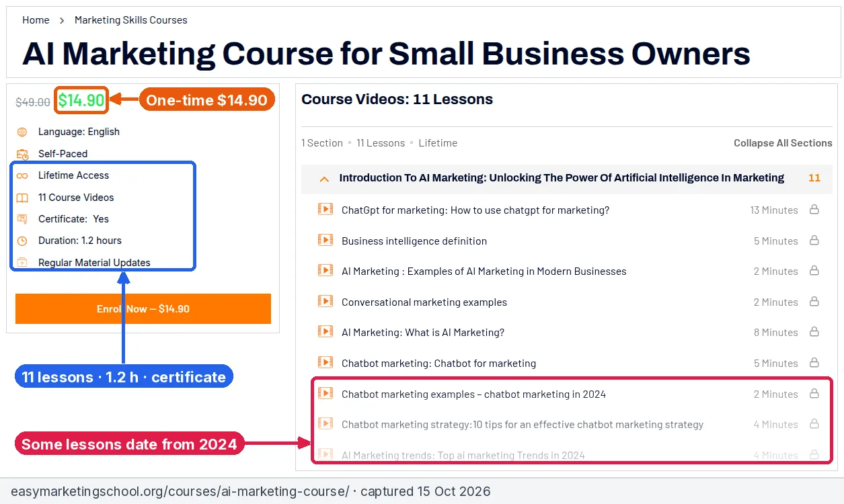The width and height of the screenshot is (844, 504).
Task: Click the book icon next to 11 Course Videos
Action: tap(22, 198)
